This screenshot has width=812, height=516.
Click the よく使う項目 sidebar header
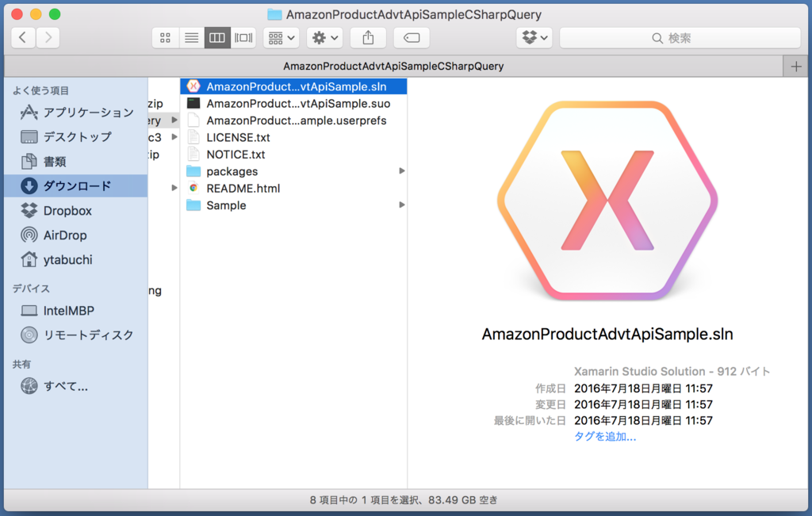(41, 90)
